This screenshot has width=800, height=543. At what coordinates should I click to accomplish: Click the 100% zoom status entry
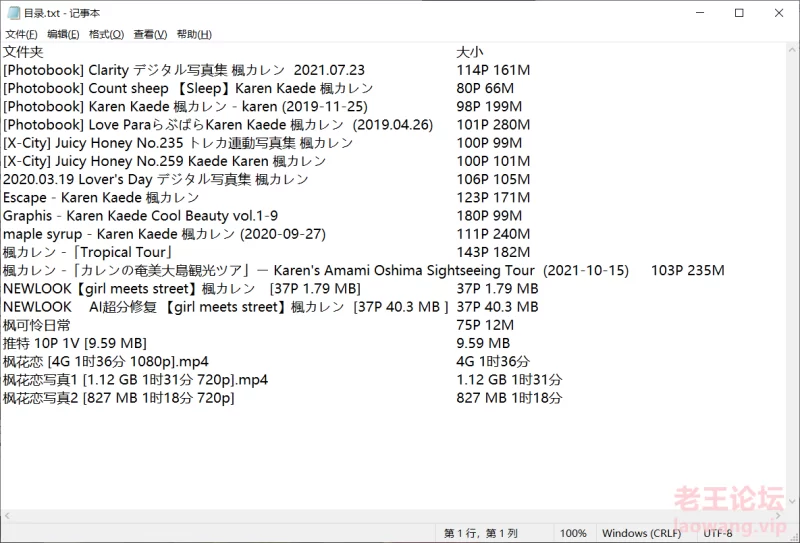click(x=573, y=533)
